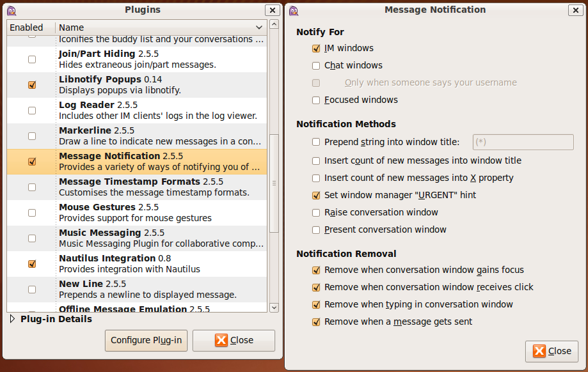588x372 pixels.
Task: Enable the New Line plugin checkbox
Action: (32, 290)
